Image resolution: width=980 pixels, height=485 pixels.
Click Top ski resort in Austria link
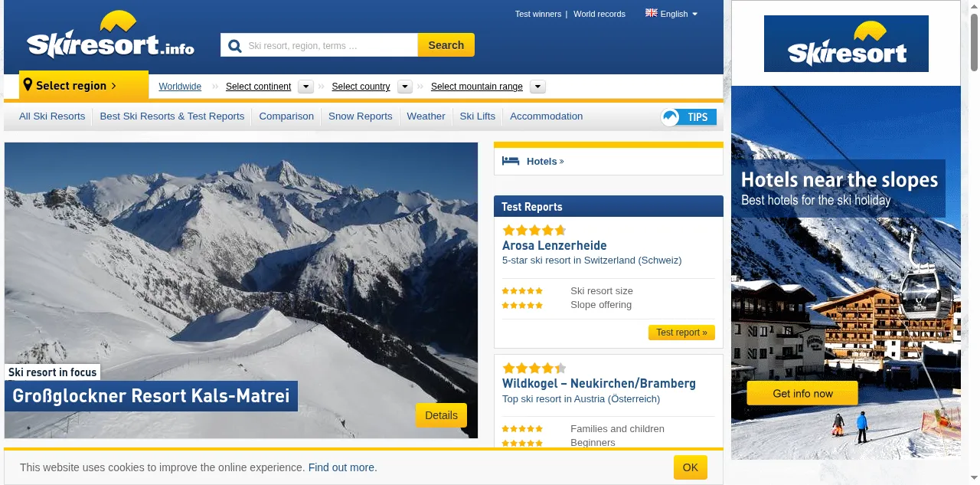(581, 398)
